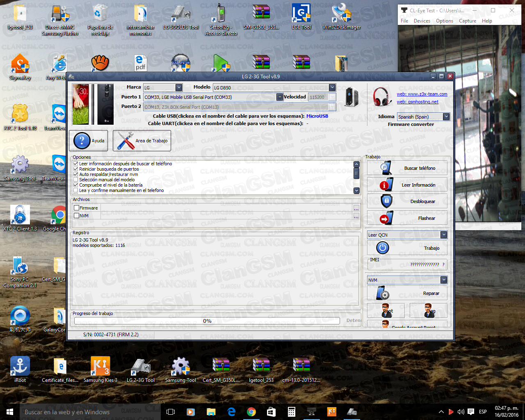Toggle Leer información después de buscar el teléfono
525x420 pixels.
(x=76, y=164)
